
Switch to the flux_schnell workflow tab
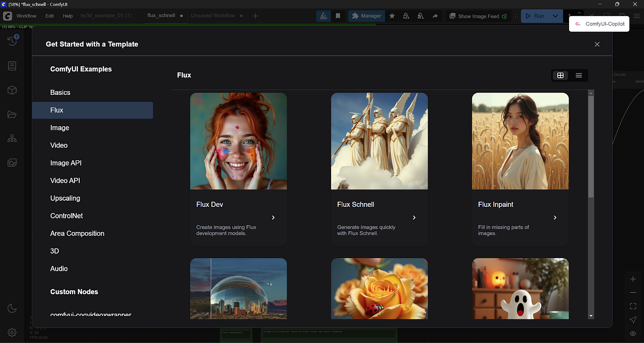161,15
